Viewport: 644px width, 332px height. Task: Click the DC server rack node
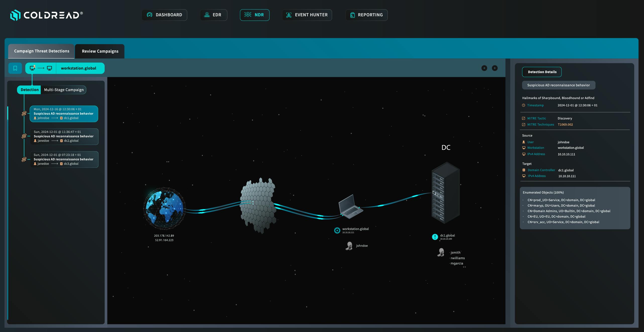tap(445, 193)
